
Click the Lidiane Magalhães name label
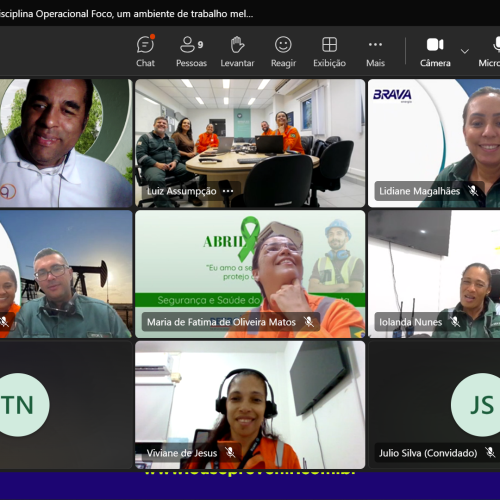(419, 191)
